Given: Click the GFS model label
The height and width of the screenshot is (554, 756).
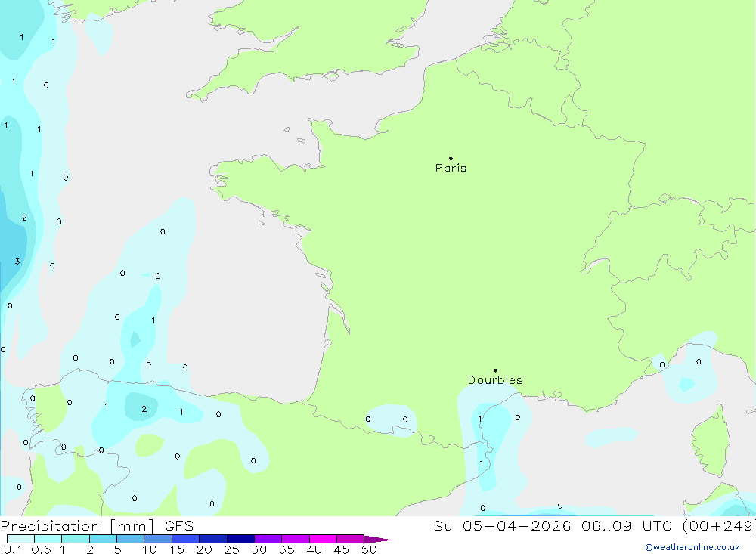Looking at the screenshot, I should point(179,526).
